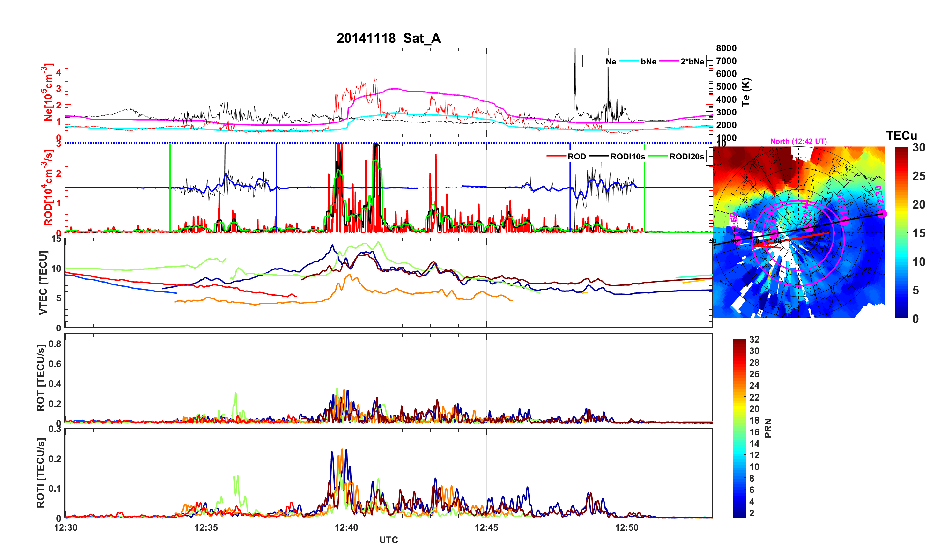This screenshot has width=926, height=560.
Task: Click the bNe cyan legend entry
Action: (x=648, y=61)
